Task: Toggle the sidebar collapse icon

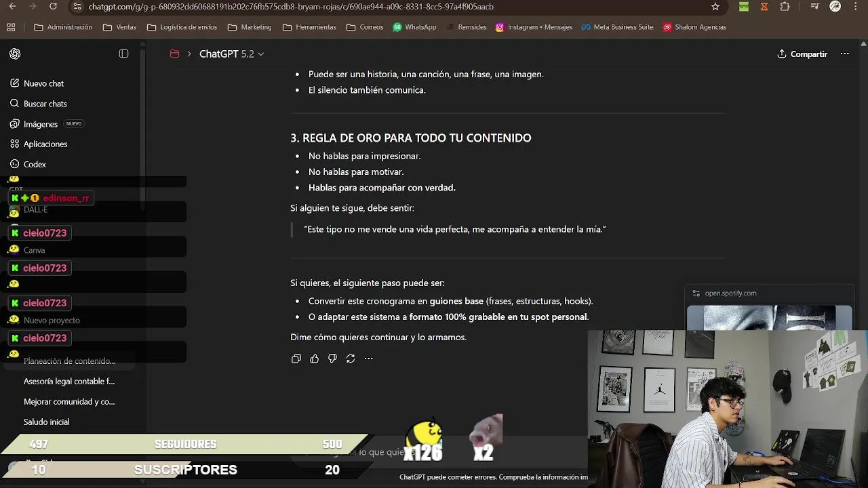Action: (123, 54)
